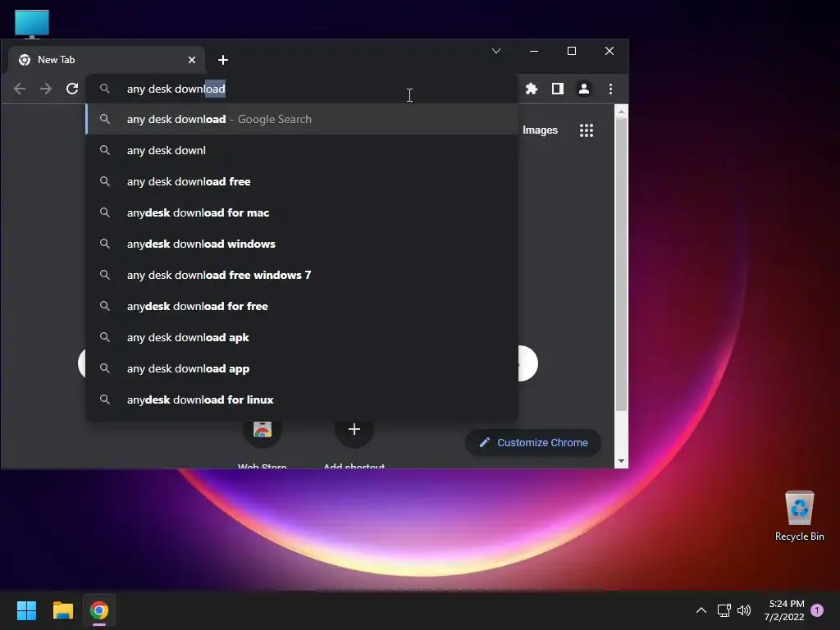
Task: Select the monitor desktop icon
Action: click(x=32, y=24)
